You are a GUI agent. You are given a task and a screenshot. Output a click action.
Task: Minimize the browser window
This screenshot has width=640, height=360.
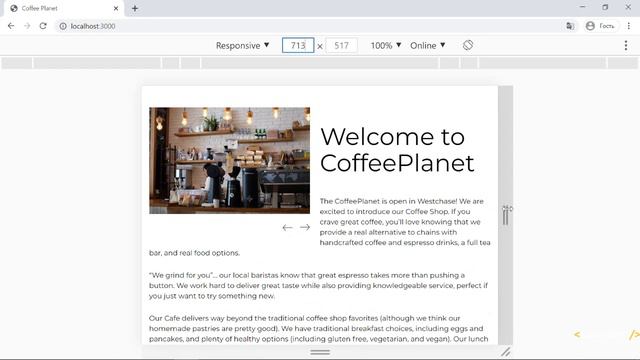click(x=582, y=7)
